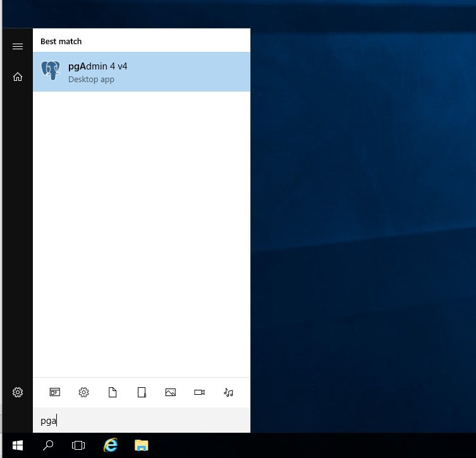476x458 pixels.
Task: Open Task View from taskbar
Action: pos(78,445)
